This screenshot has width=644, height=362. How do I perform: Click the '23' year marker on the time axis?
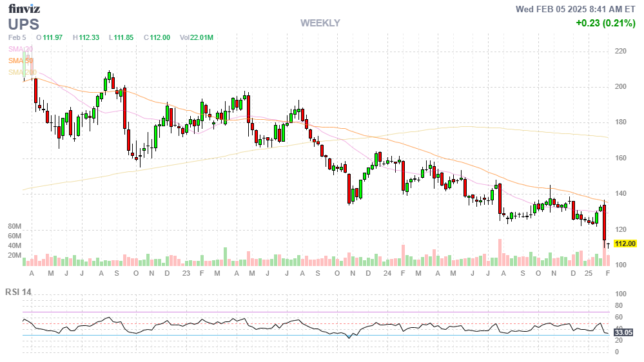click(x=186, y=274)
